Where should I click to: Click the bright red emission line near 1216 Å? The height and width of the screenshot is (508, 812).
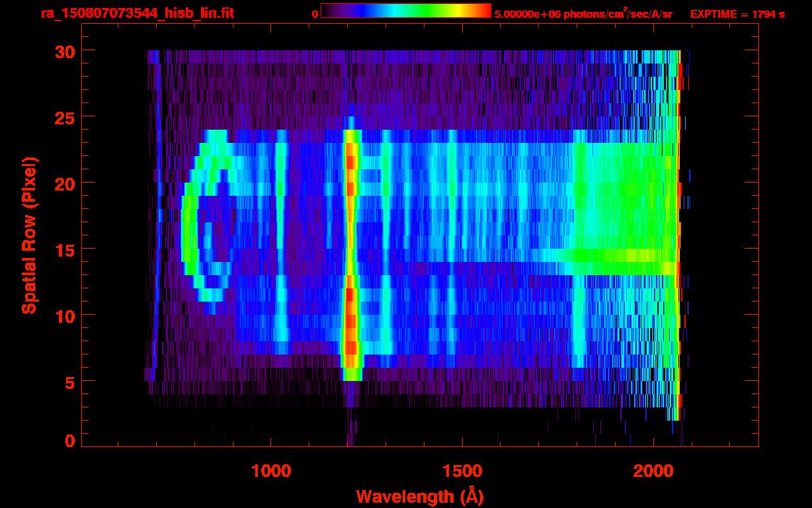350,255
